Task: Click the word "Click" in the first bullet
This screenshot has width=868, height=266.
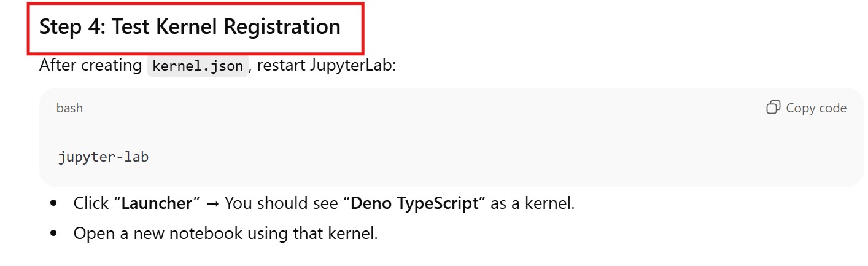Action: point(91,203)
